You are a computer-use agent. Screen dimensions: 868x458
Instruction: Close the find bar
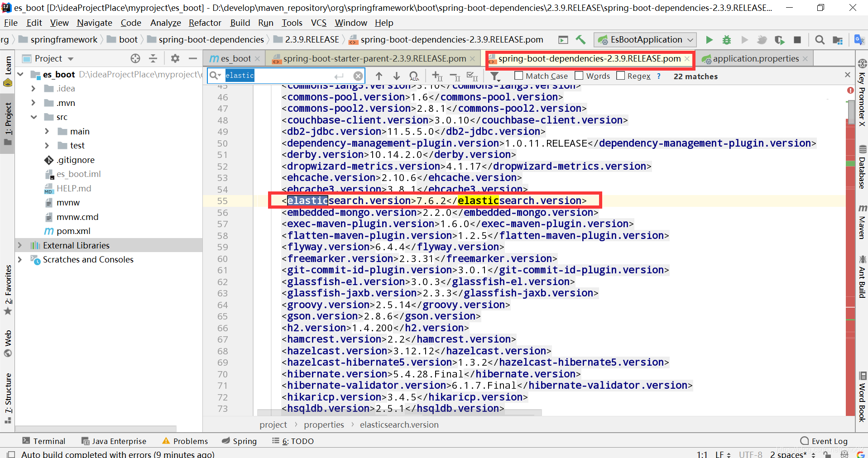click(848, 75)
